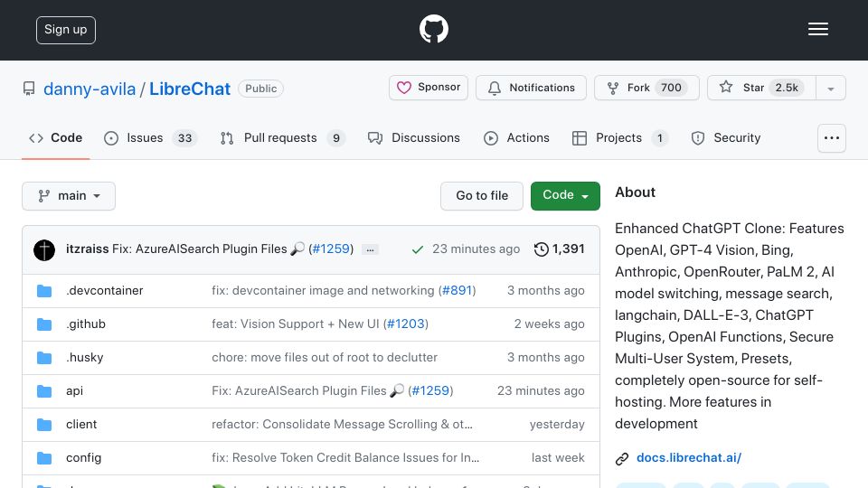
Task: Click the Public visibility label
Action: [x=260, y=89]
